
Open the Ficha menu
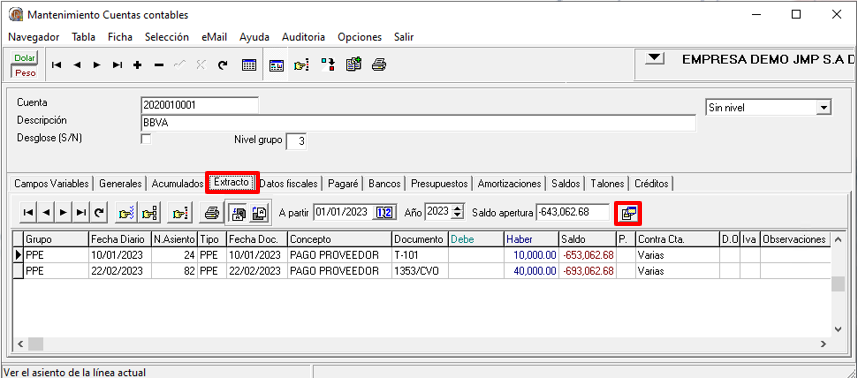(x=120, y=37)
